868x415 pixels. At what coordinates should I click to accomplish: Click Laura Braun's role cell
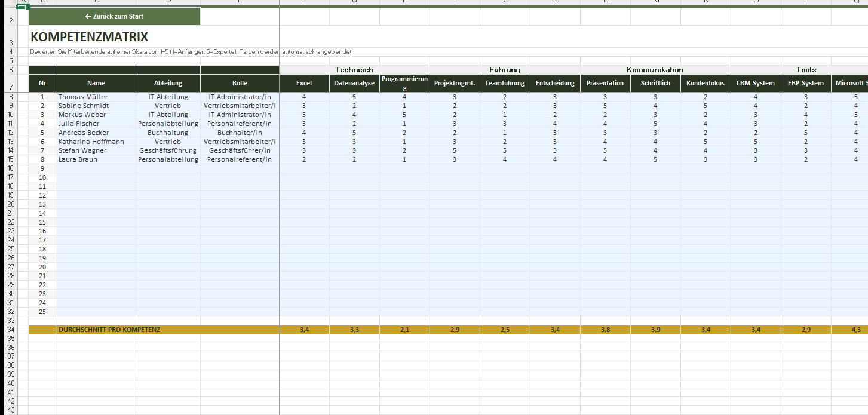click(x=240, y=159)
